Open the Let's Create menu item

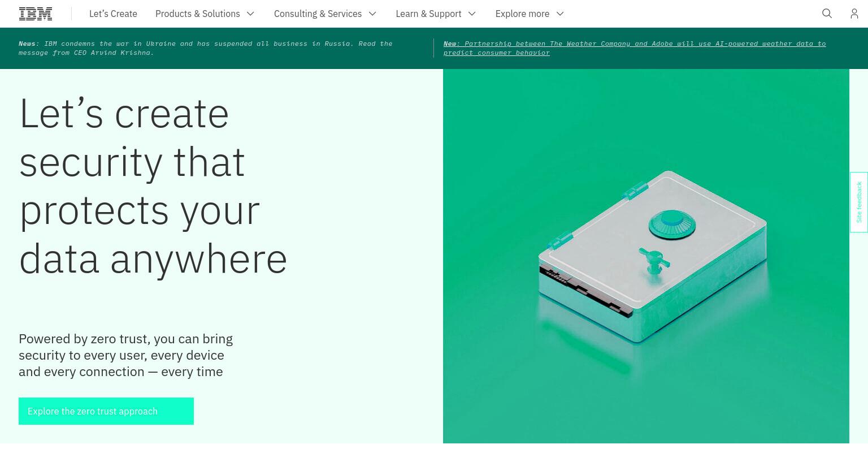113,14
